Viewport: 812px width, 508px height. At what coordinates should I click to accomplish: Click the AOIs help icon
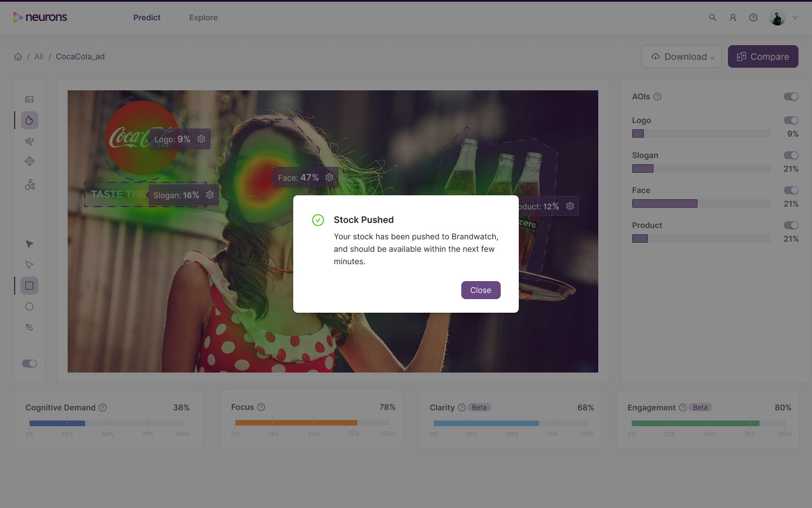pos(657,97)
